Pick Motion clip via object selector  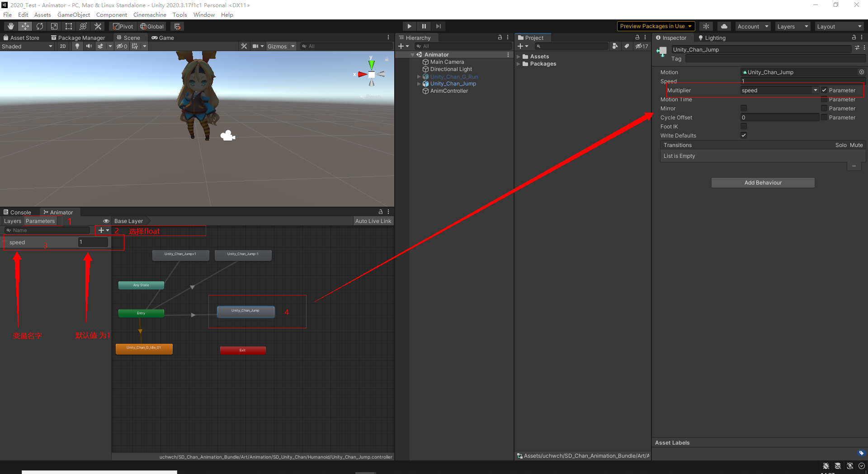click(x=862, y=72)
